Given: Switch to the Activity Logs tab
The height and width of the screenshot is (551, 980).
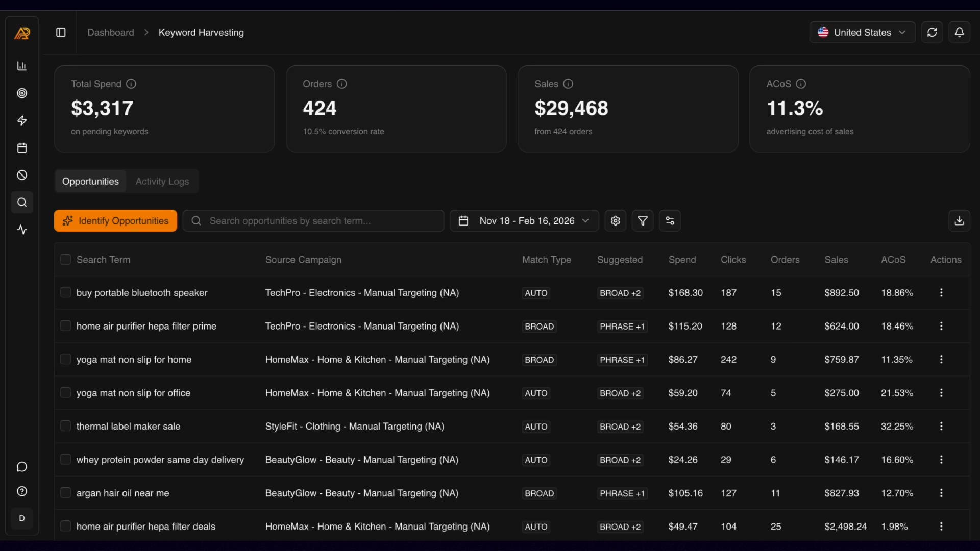Looking at the screenshot, I should pos(162,181).
